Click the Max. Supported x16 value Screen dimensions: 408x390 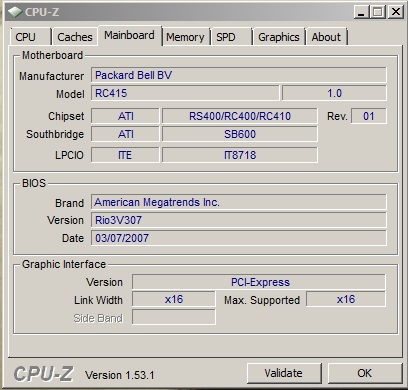346,299
